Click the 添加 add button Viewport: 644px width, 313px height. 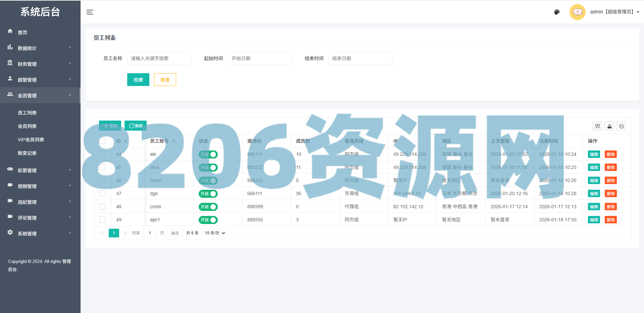coord(110,126)
